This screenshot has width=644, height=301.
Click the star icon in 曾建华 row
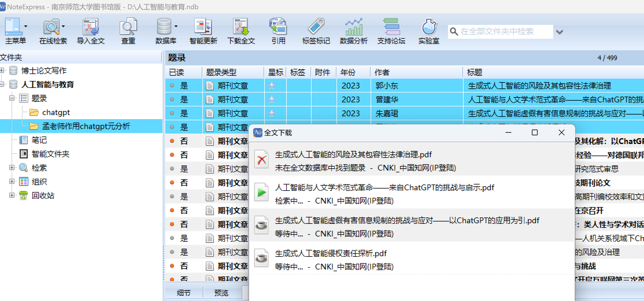coord(271,99)
